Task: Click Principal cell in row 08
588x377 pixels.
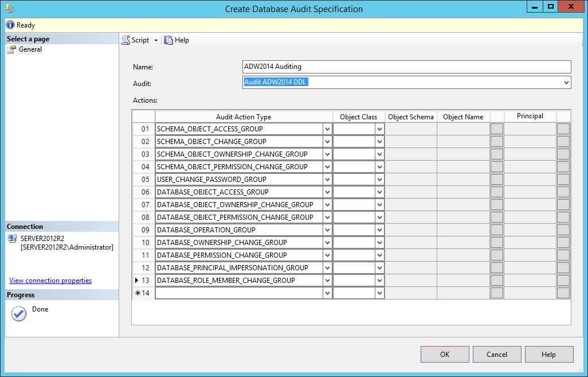Action: pyautogui.click(x=530, y=217)
